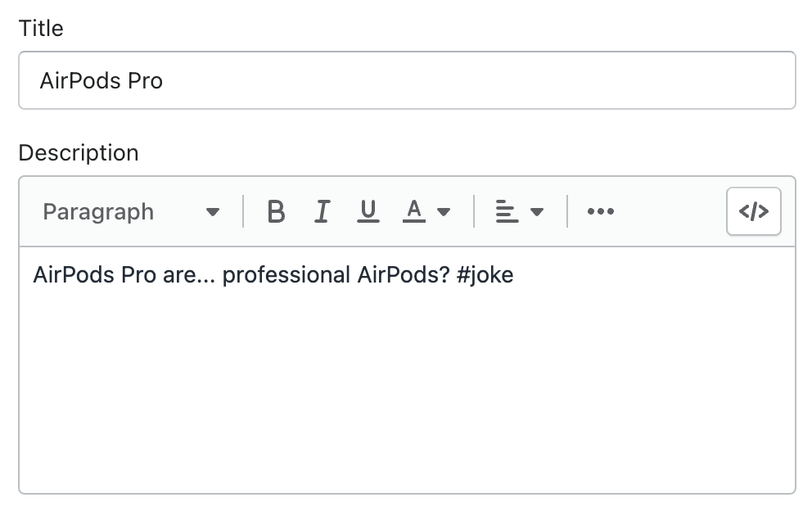
Task: Expand the text color dropdown arrow
Action: [442, 211]
